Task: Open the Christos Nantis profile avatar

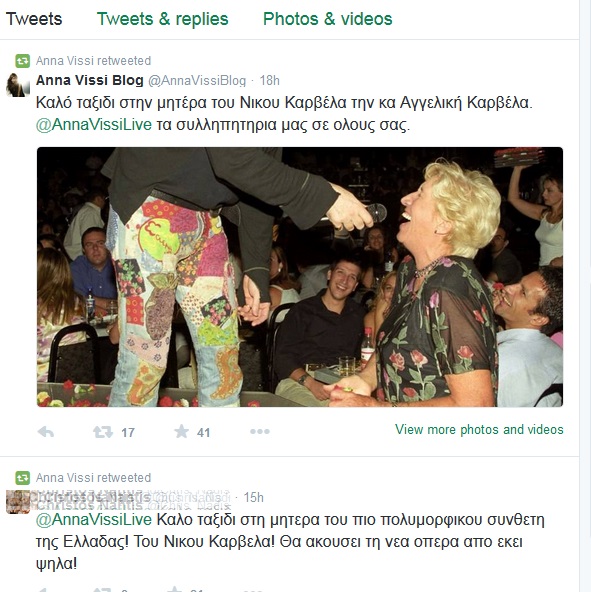Action: pos(18,502)
